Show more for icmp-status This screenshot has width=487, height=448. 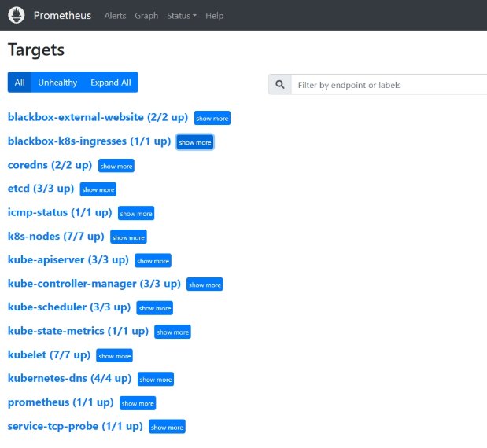point(136,214)
